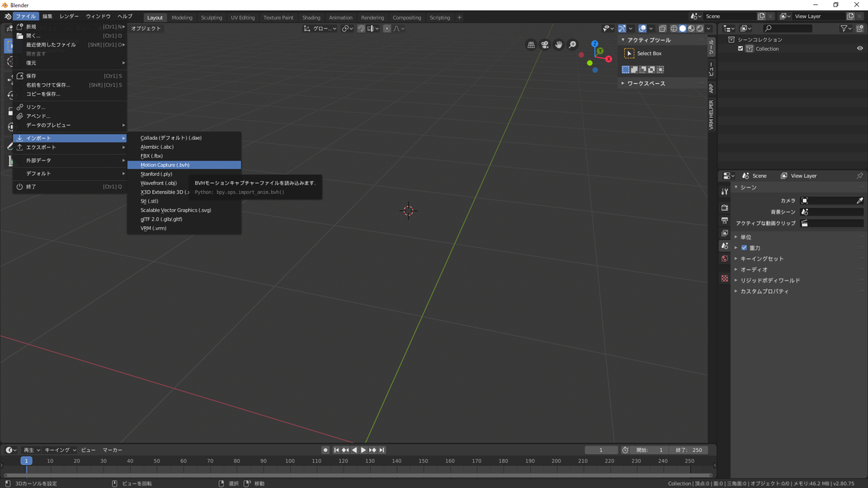Toggle the gizmo display button
This screenshot has width=868, height=488.
[622, 28]
